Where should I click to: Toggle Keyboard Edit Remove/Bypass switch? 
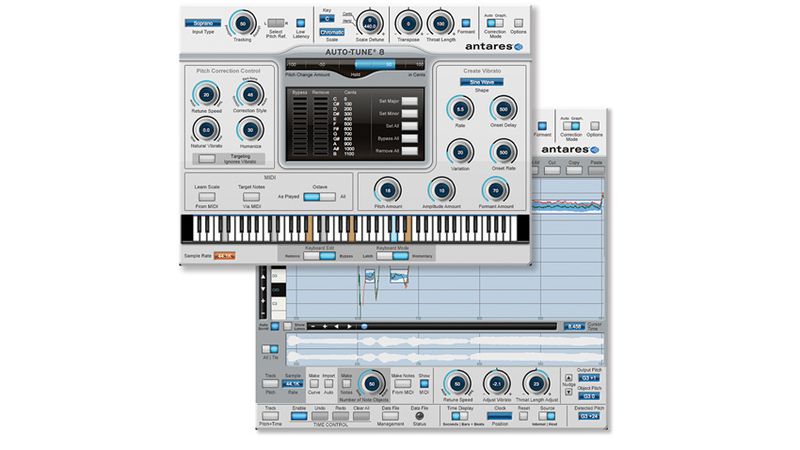click(319, 256)
